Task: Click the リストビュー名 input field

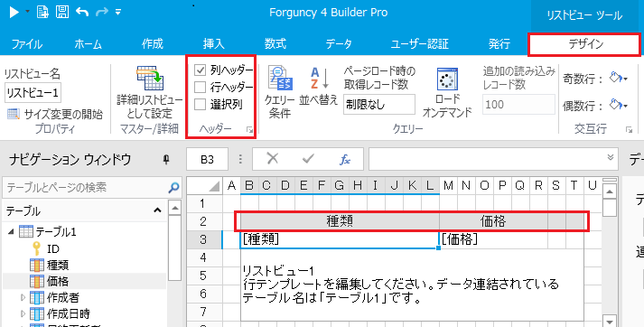Action: (33, 93)
